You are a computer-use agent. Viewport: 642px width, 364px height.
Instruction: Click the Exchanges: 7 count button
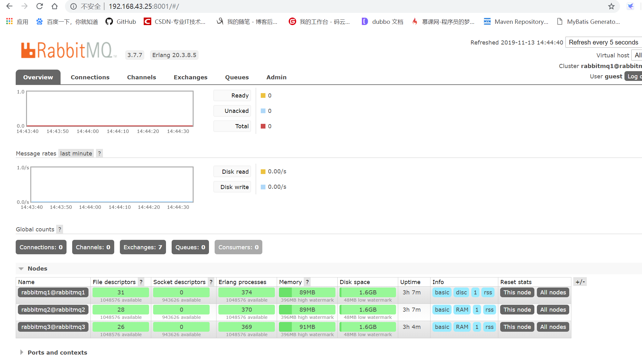(143, 247)
